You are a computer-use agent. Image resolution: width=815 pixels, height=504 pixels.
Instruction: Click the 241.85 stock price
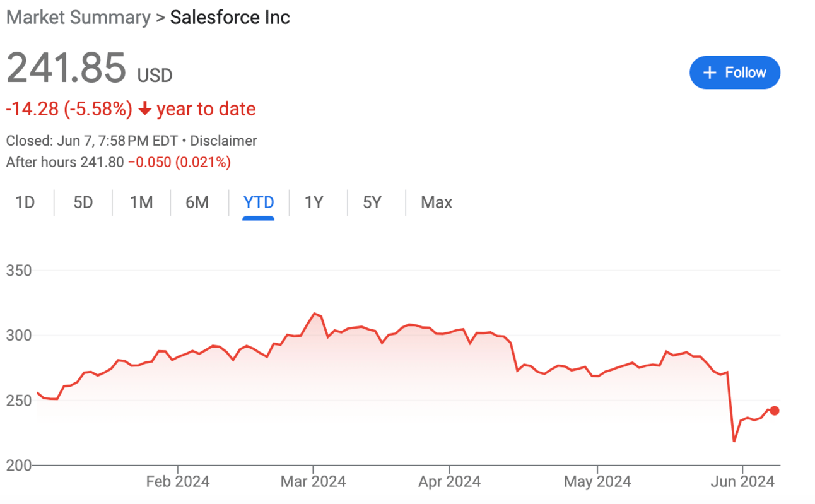66,68
